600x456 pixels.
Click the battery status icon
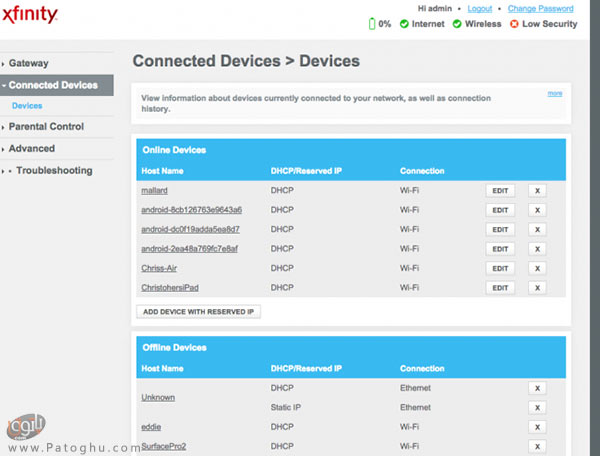tap(372, 23)
